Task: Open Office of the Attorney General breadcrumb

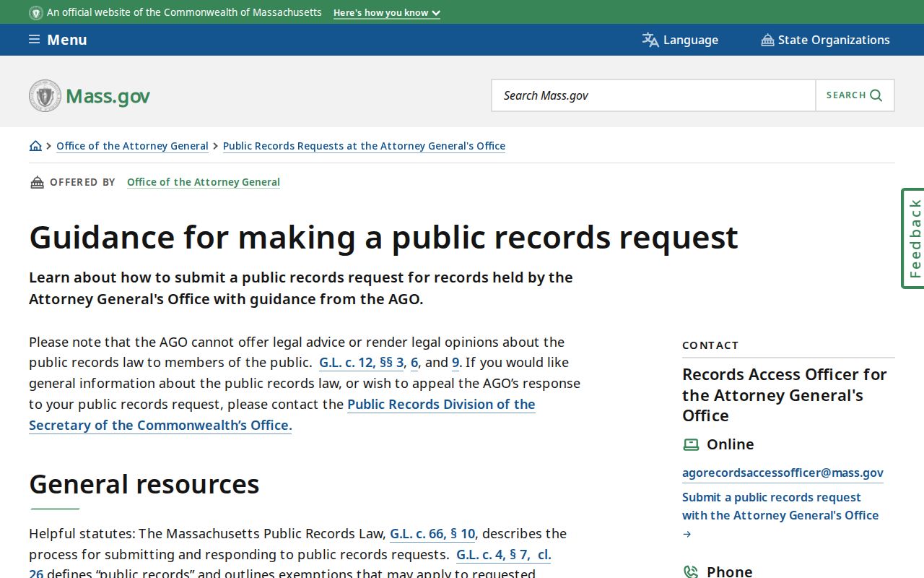Action: pyautogui.click(x=132, y=146)
